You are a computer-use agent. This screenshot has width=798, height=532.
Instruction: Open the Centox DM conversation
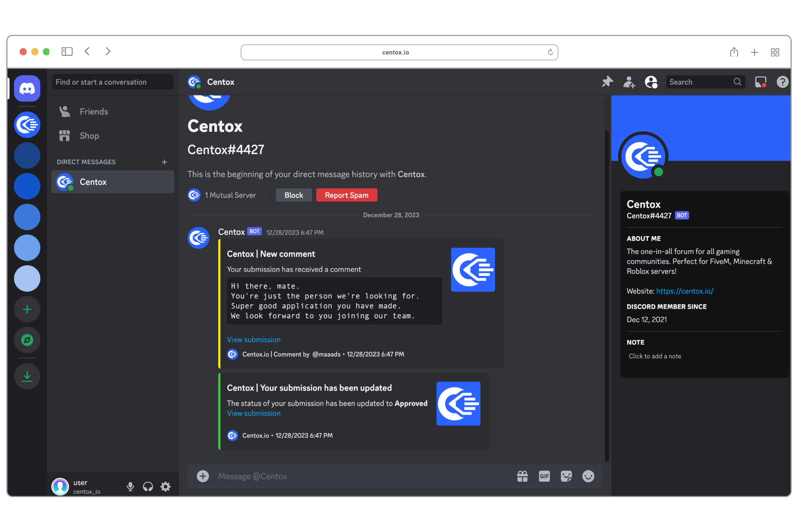(x=113, y=182)
